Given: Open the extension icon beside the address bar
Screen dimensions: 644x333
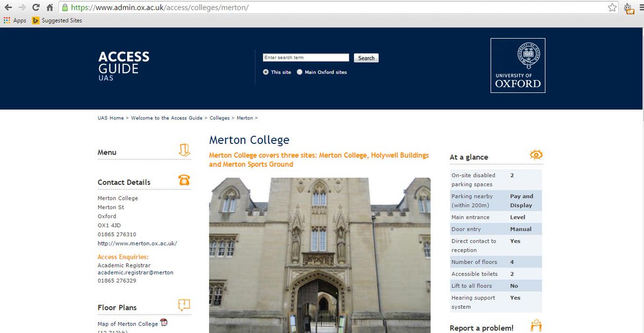Looking at the screenshot, I should (629, 8).
